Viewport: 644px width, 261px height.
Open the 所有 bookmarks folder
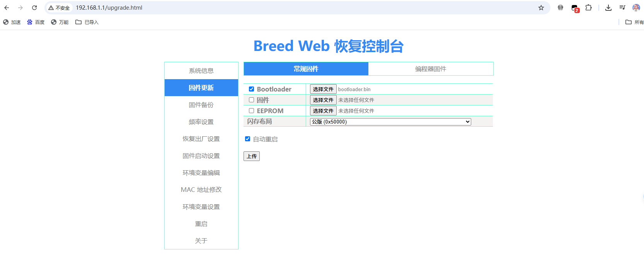634,22
